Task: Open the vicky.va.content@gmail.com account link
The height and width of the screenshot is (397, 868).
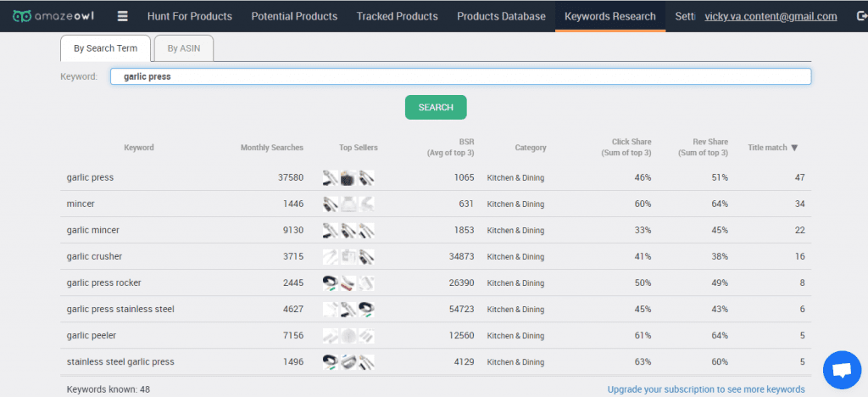Action: [771, 17]
